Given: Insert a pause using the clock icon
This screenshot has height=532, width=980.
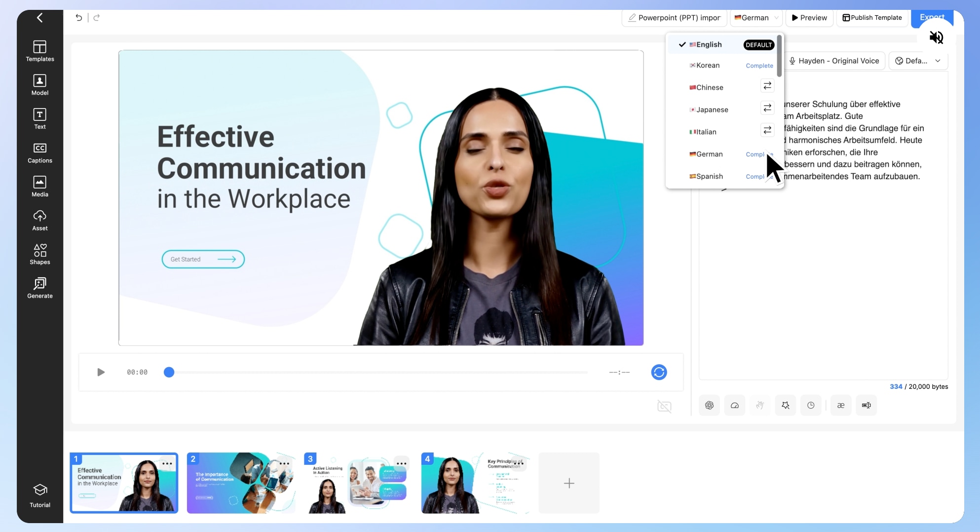Looking at the screenshot, I should click(811, 405).
